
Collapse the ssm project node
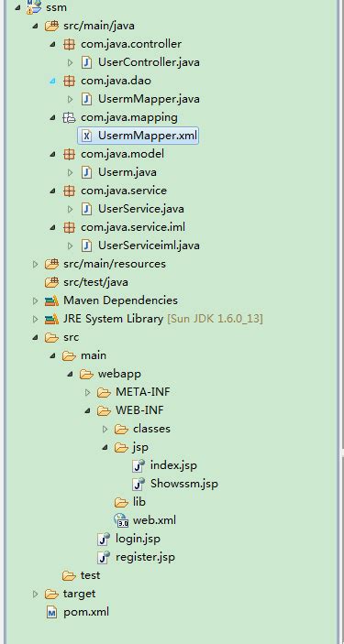pos(17,7)
